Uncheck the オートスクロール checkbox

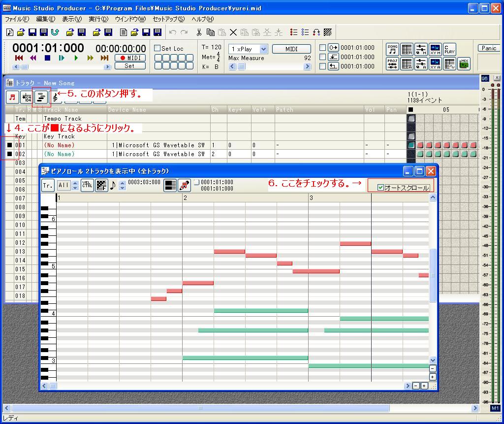pos(380,188)
